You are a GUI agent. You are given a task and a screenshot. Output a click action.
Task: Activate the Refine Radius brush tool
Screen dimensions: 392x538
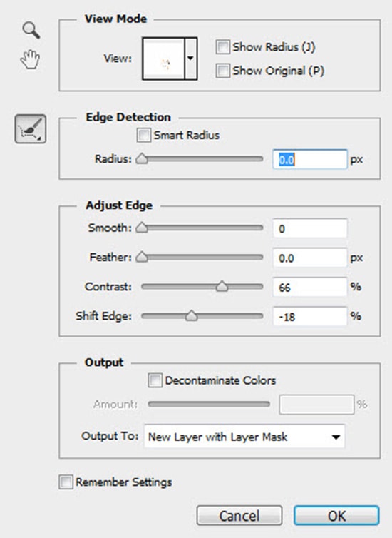(31, 129)
